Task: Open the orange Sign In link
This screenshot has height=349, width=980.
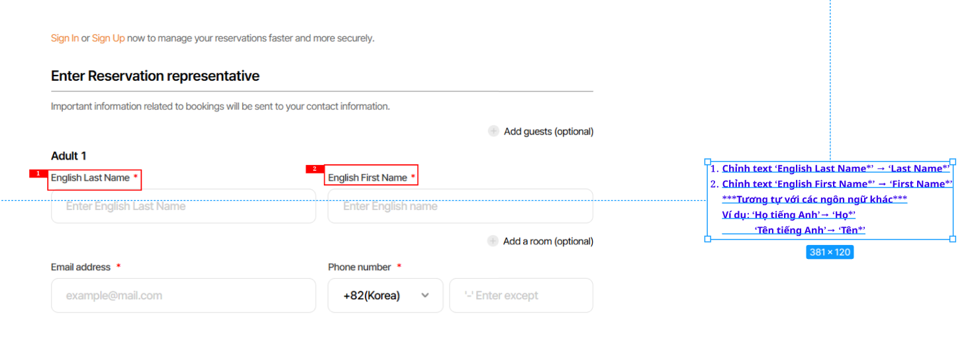Action: tap(65, 38)
